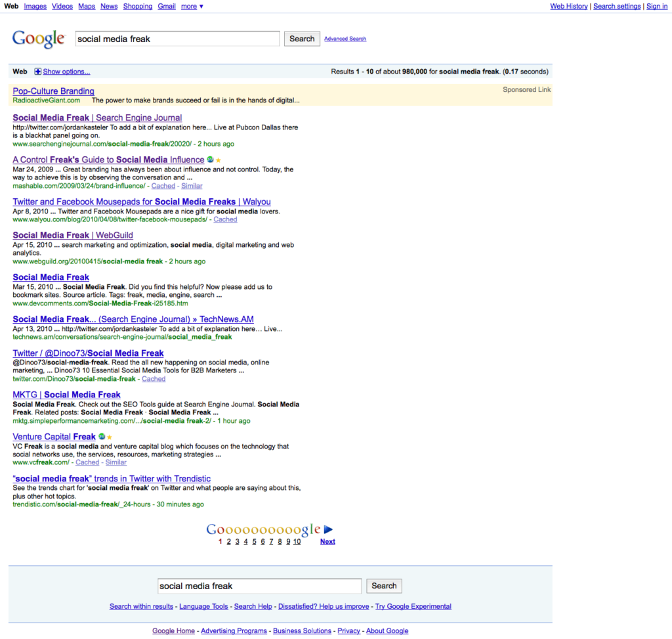This screenshot has width=672, height=639.
Task: Open Advanced Search link
Action: point(345,39)
